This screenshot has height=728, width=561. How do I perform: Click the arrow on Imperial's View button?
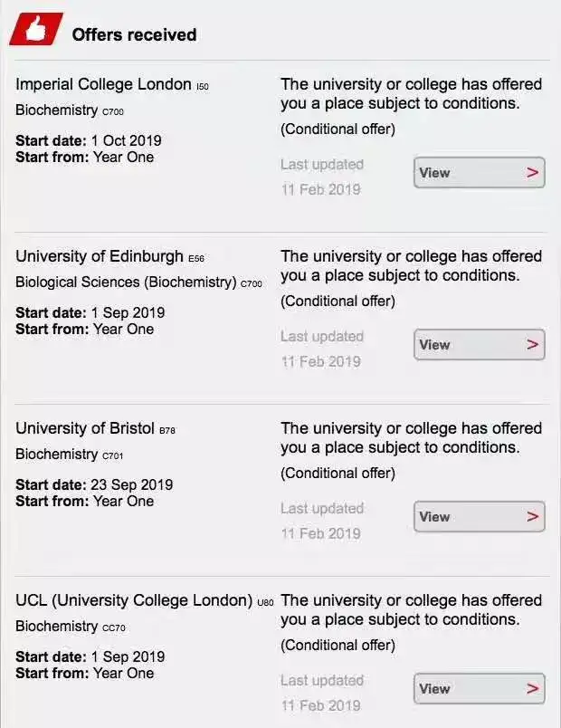click(532, 172)
